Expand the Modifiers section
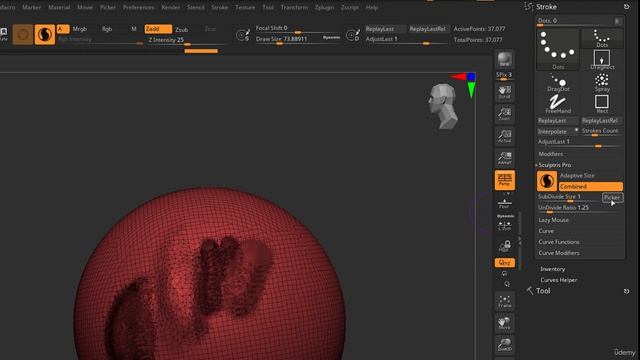This screenshot has width=640, height=360. [551, 154]
